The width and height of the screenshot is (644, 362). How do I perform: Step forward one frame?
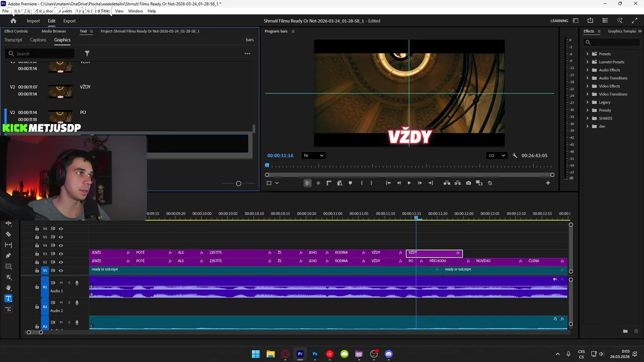pos(420,183)
